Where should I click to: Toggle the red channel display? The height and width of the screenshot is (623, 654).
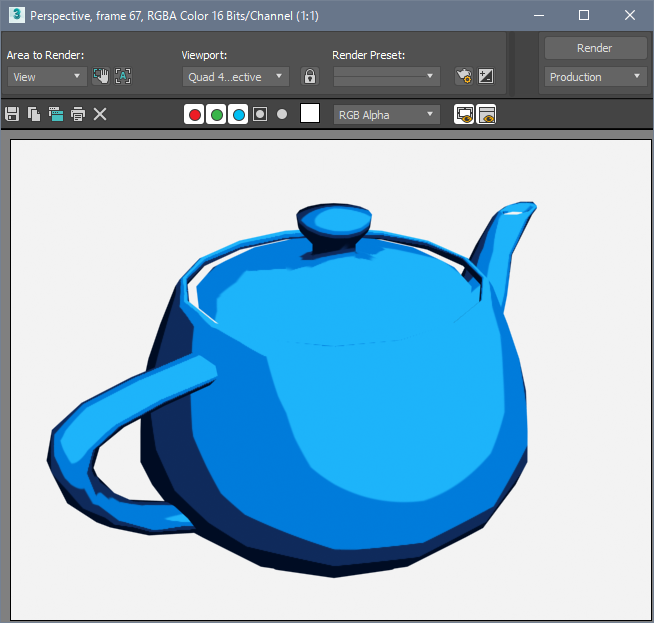click(x=194, y=115)
